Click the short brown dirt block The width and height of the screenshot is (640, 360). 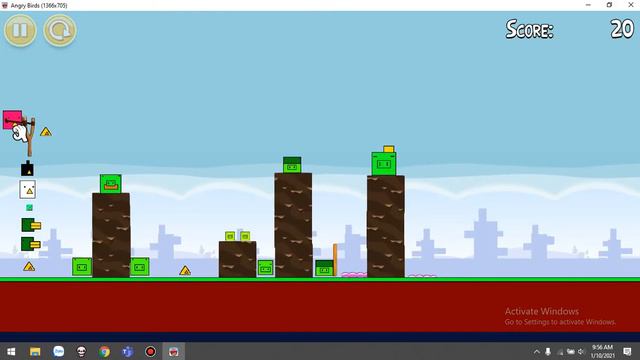coord(238,260)
